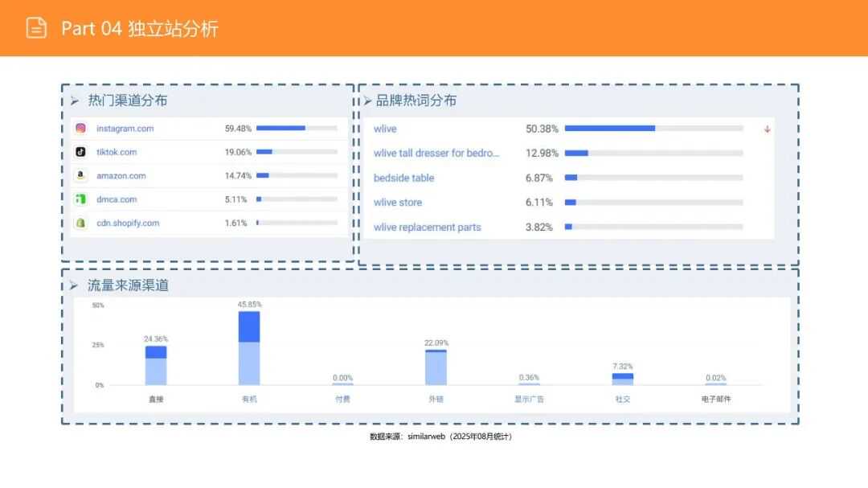Click the 电子邮件 axis label
868x488 pixels.
716,400
